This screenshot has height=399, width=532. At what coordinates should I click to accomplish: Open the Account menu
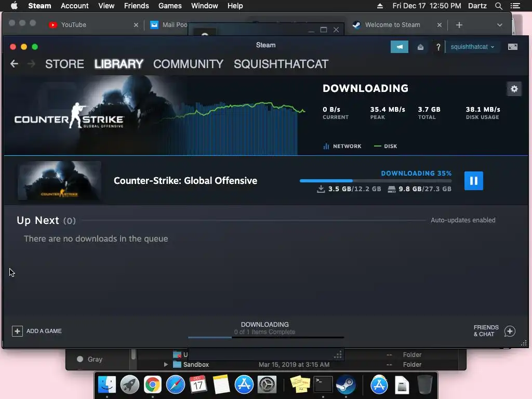pos(74,6)
